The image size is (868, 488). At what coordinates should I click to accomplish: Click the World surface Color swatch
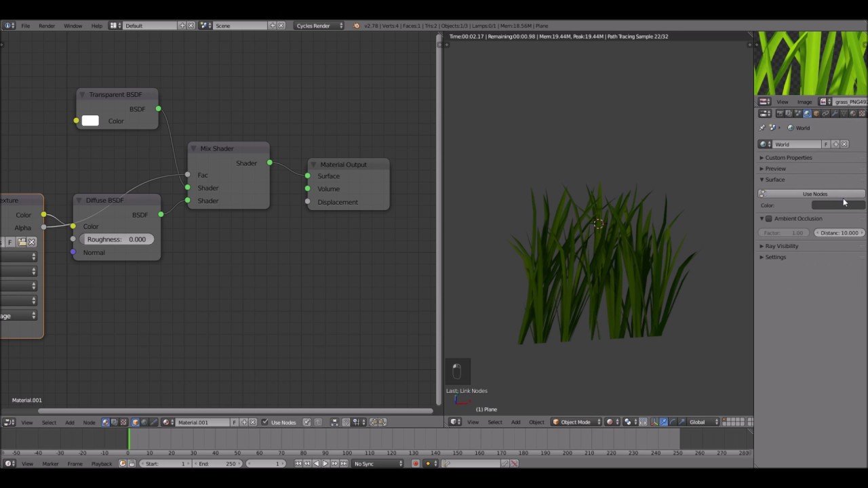coord(838,205)
